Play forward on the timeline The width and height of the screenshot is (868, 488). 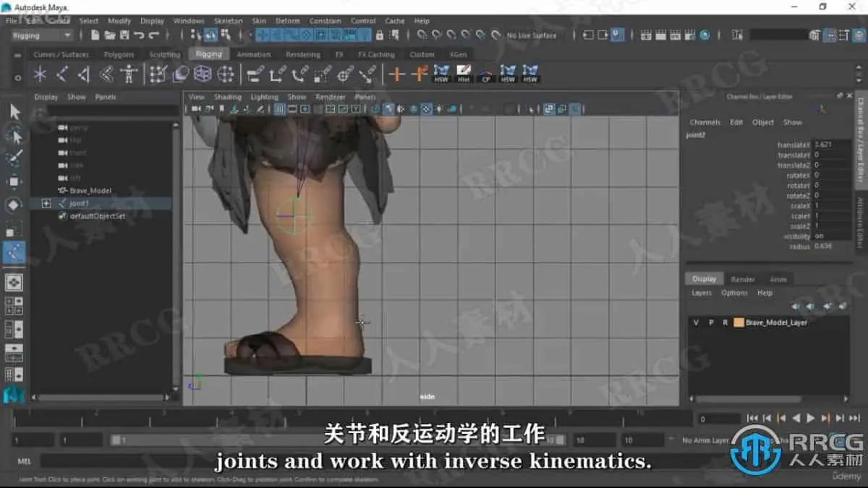pos(811,418)
